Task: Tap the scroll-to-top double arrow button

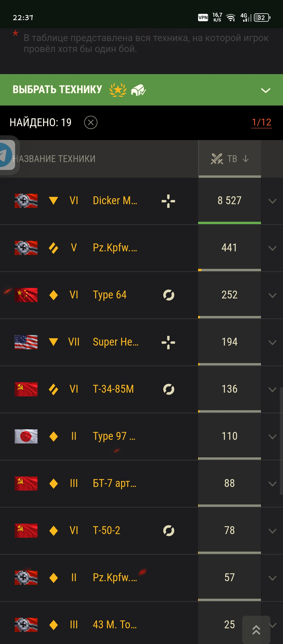Action: point(256,630)
